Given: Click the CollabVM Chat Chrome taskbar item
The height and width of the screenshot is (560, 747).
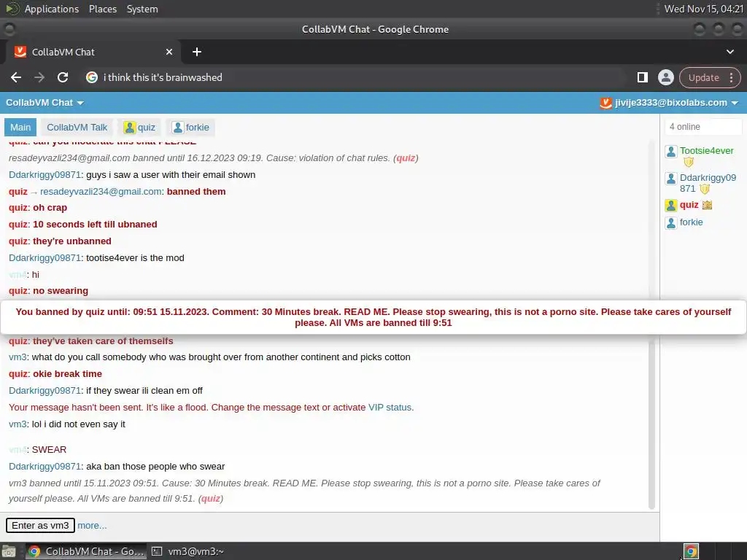Looking at the screenshot, I should pos(86,551).
